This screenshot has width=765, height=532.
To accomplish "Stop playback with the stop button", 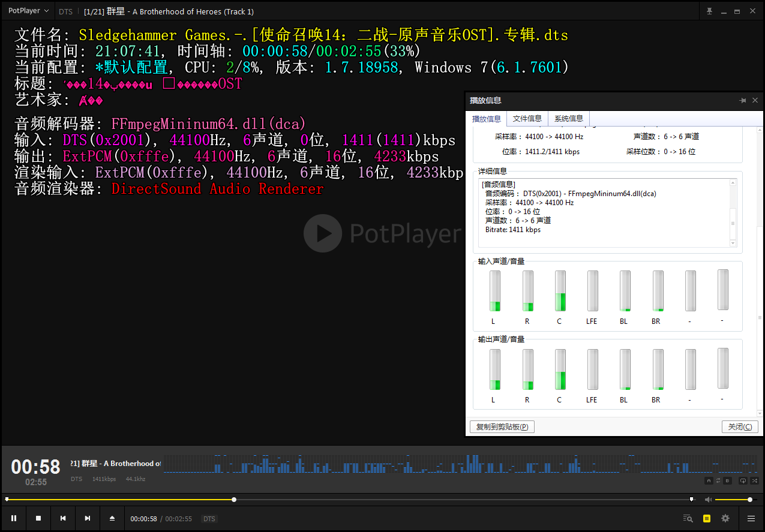I will (x=38, y=518).
